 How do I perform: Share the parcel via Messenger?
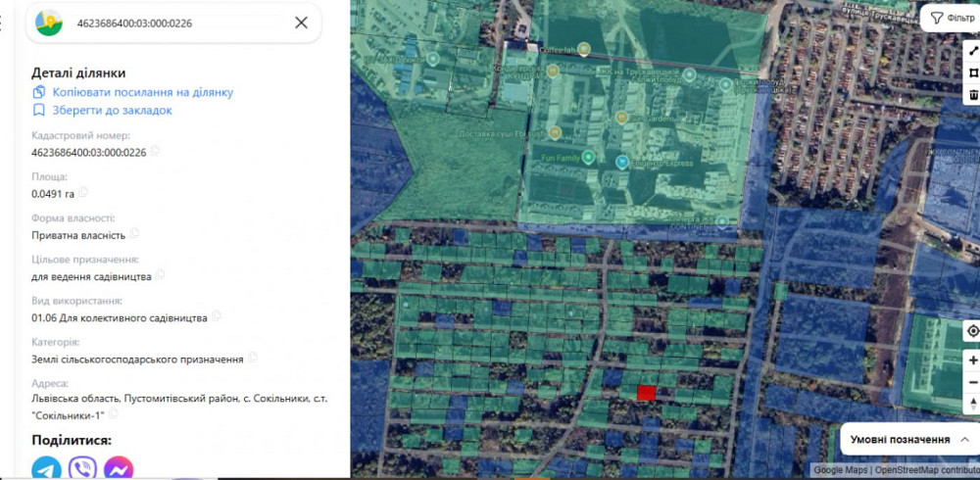(119, 468)
